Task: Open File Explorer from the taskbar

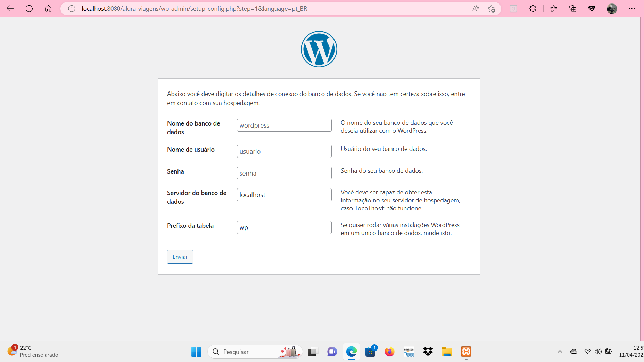Action: pyautogui.click(x=447, y=352)
